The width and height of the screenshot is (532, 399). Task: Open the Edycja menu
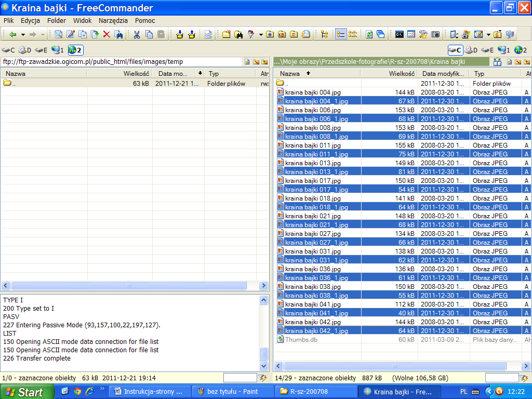tap(30, 20)
